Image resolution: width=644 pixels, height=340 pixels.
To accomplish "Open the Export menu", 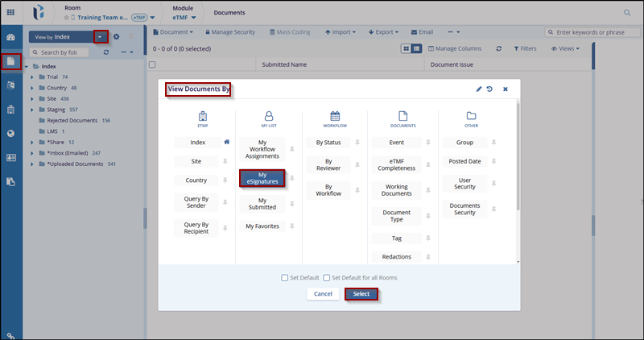I will click(x=385, y=32).
